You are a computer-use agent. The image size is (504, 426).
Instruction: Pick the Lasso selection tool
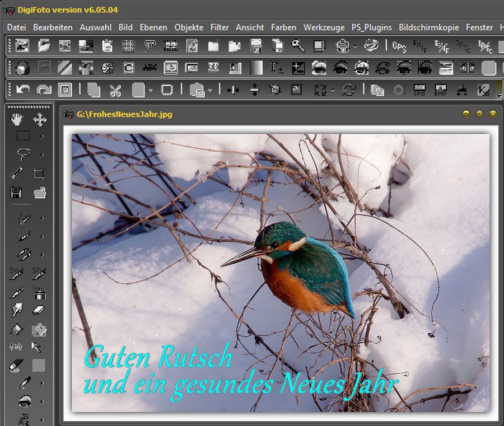23,153
